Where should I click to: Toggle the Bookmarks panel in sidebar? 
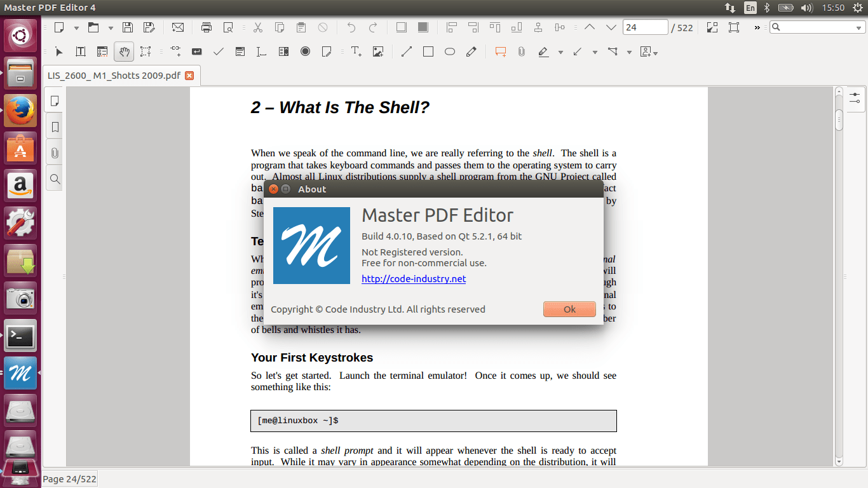tap(55, 127)
